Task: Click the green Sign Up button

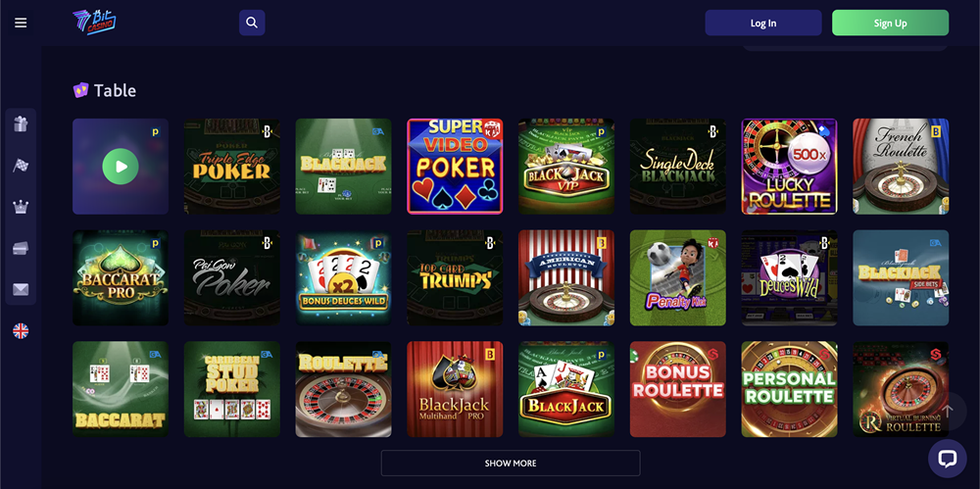Action: pos(890,24)
